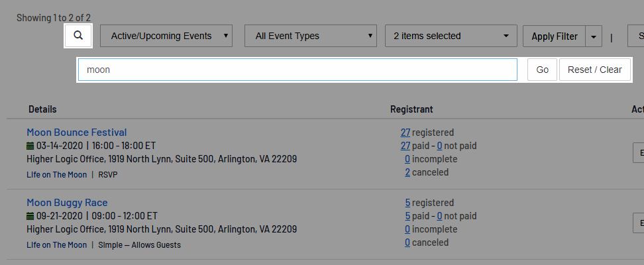Open the Moon Buggy Race event
The width and height of the screenshot is (644, 265).
[67, 203]
